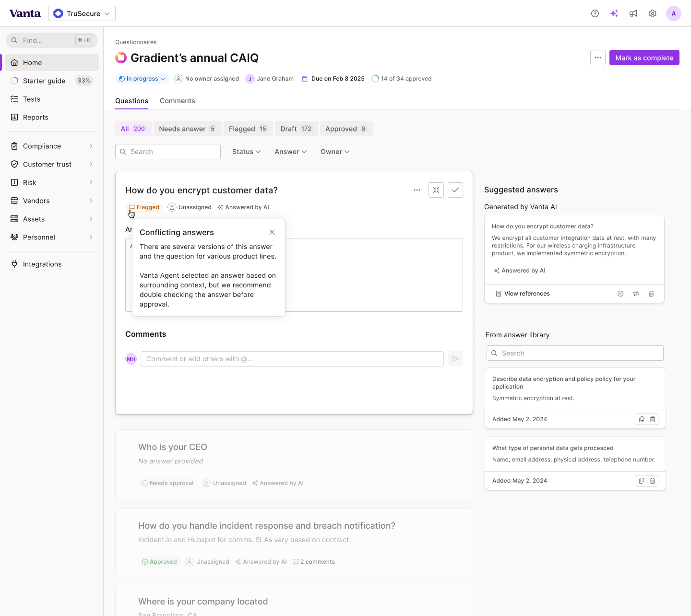Click Questionnaires breadcrumb
Image resolution: width=691 pixels, height=616 pixels.
(136, 42)
